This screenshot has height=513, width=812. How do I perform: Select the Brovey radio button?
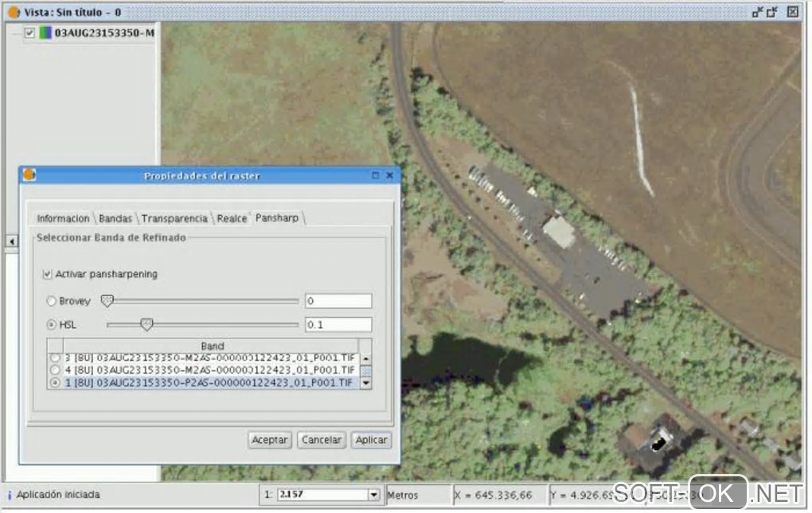[x=51, y=301]
